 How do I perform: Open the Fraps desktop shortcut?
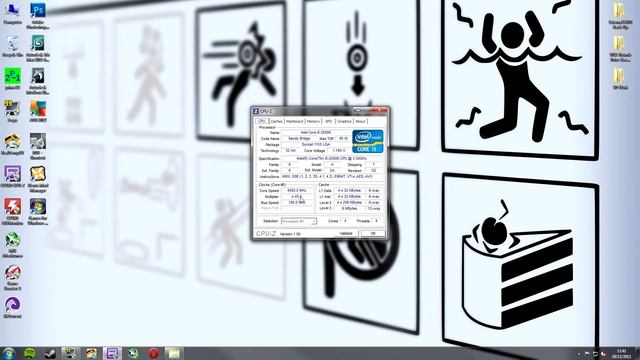click(x=12, y=111)
